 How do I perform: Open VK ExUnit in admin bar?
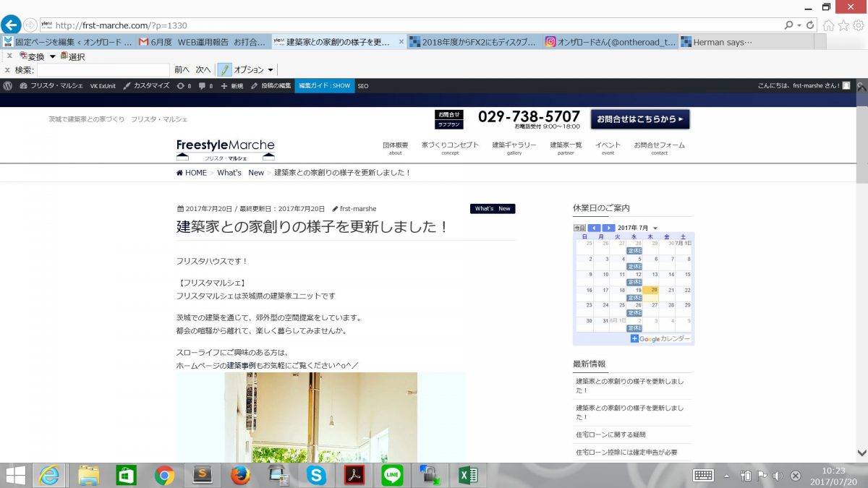click(x=103, y=85)
